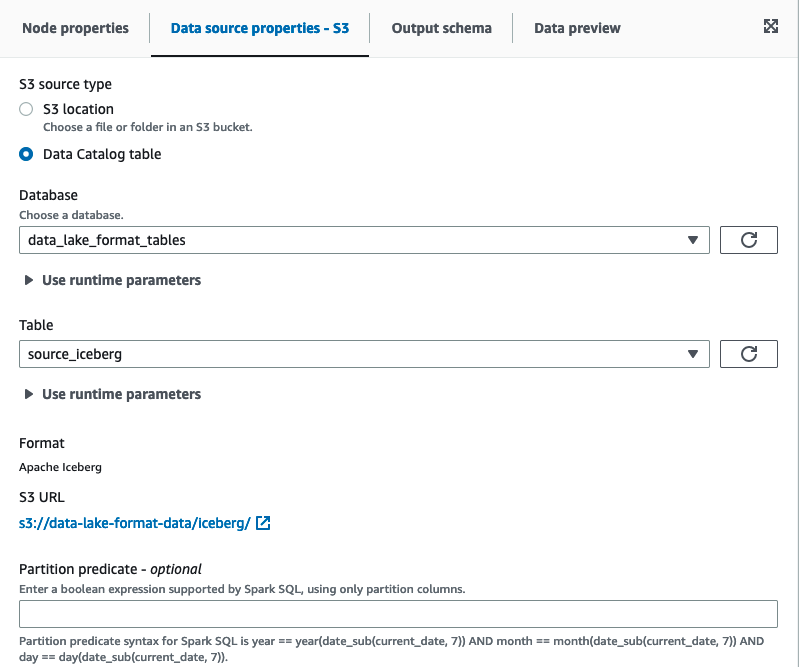
Task: Switch to the Output schema tab
Action: coord(441,28)
